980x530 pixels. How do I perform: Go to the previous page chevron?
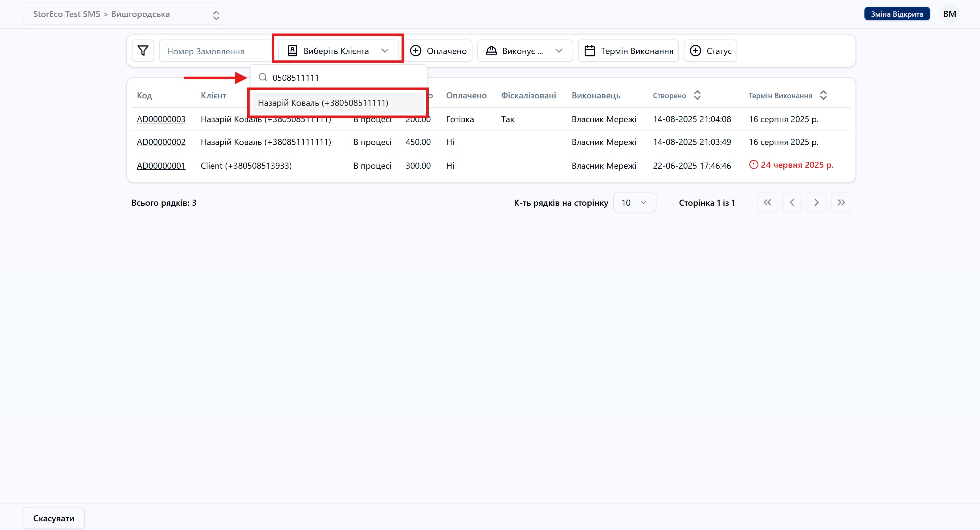point(792,203)
